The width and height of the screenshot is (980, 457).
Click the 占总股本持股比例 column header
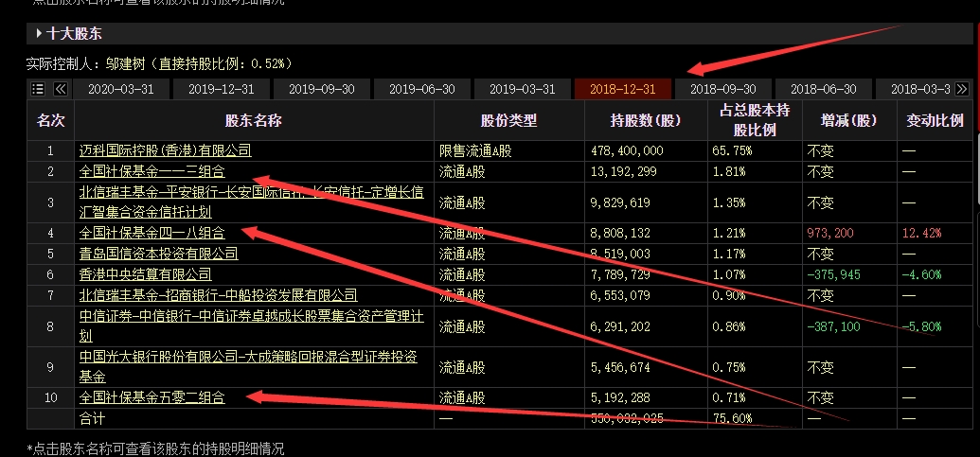pos(755,120)
